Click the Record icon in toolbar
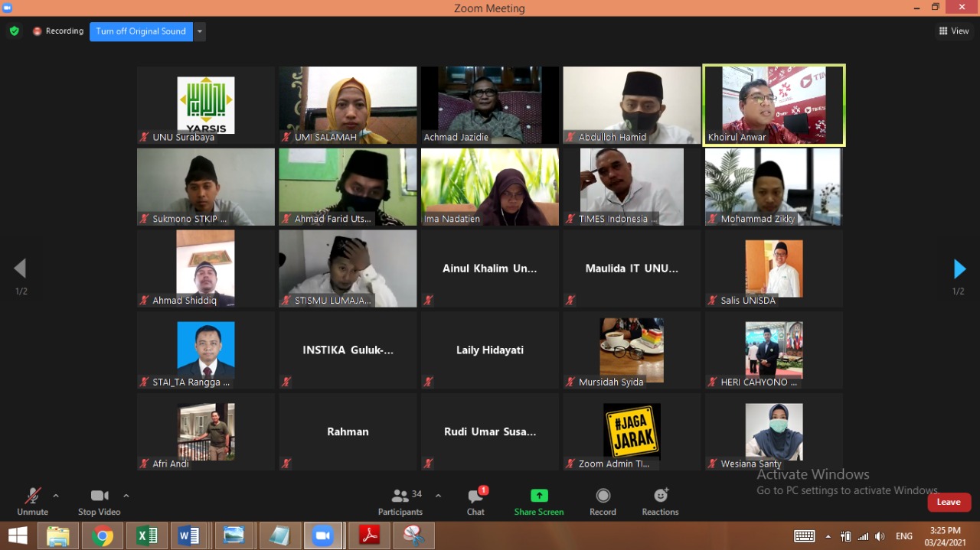Screen dimensions: 980x550 (x=603, y=496)
